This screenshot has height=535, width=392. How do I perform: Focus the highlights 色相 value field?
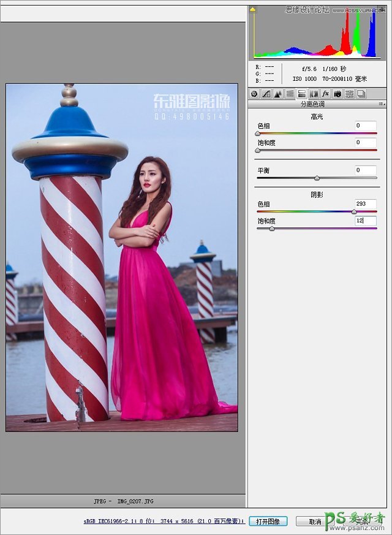[x=365, y=126]
